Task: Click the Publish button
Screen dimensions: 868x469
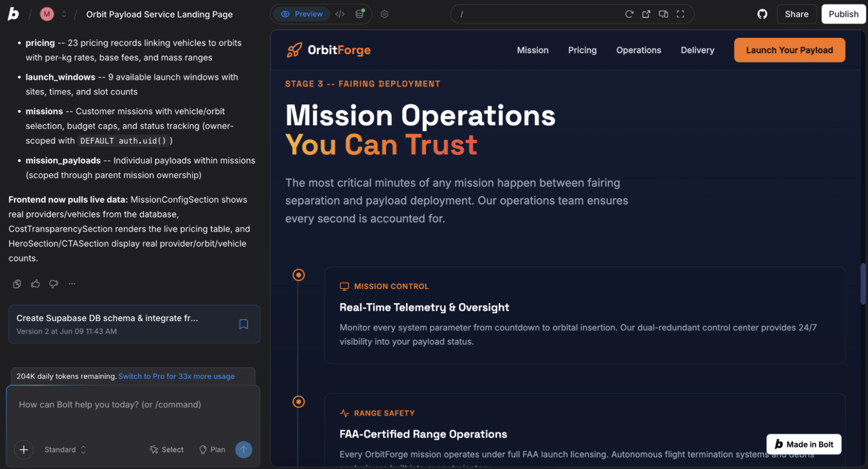Action: (x=843, y=14)
